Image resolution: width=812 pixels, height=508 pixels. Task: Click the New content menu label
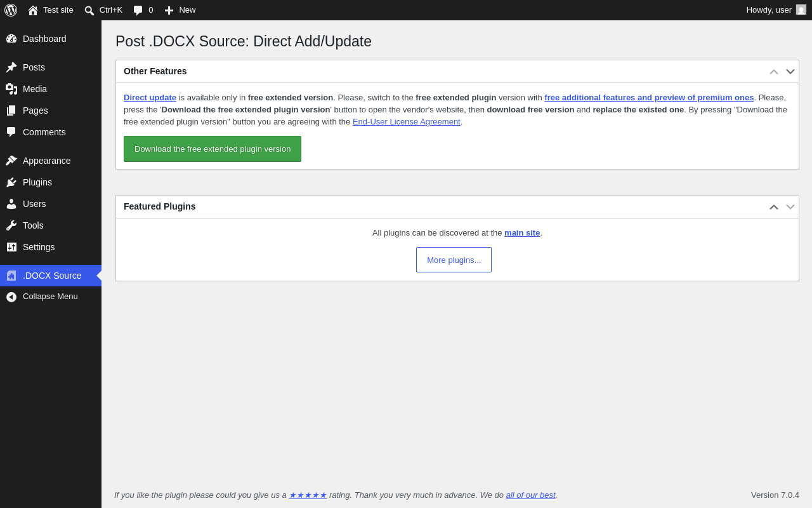(187, 10)
